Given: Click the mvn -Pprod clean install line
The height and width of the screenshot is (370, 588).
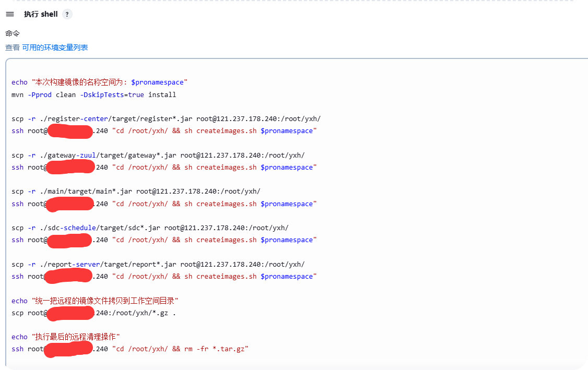Looking at the screenshot, I should point(94,95).
